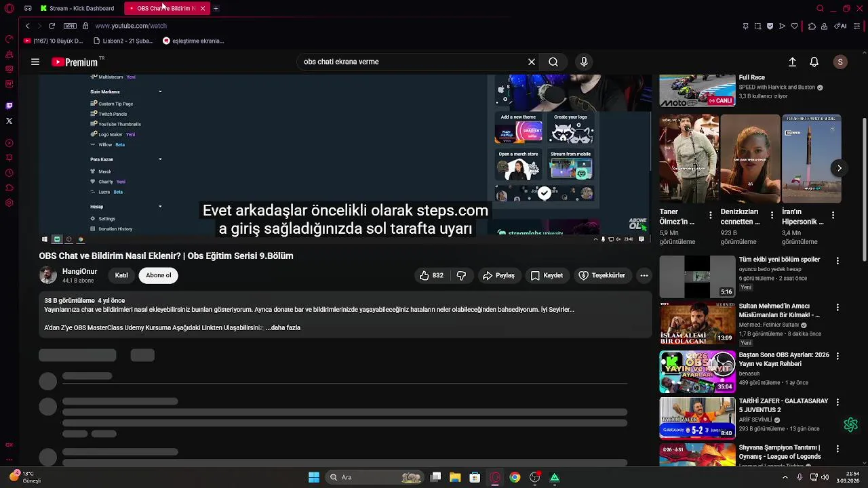Open options for İran'ın Hipersonik short
The width and height of the screenshot is (868, 488).
point(833,215)
